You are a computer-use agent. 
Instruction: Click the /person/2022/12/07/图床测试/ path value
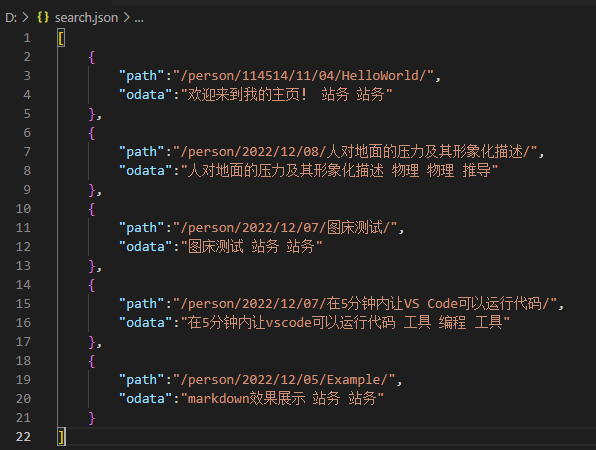point(285,227)
